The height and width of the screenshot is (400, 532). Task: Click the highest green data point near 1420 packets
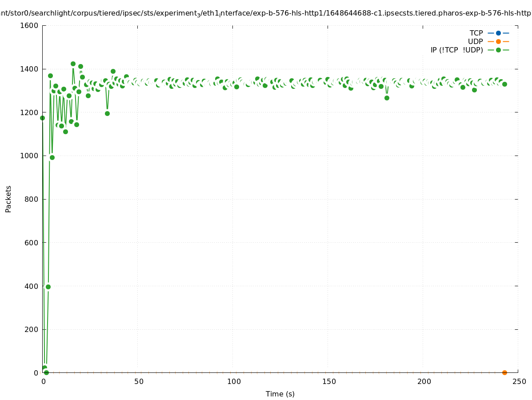[x=73, y=64]
